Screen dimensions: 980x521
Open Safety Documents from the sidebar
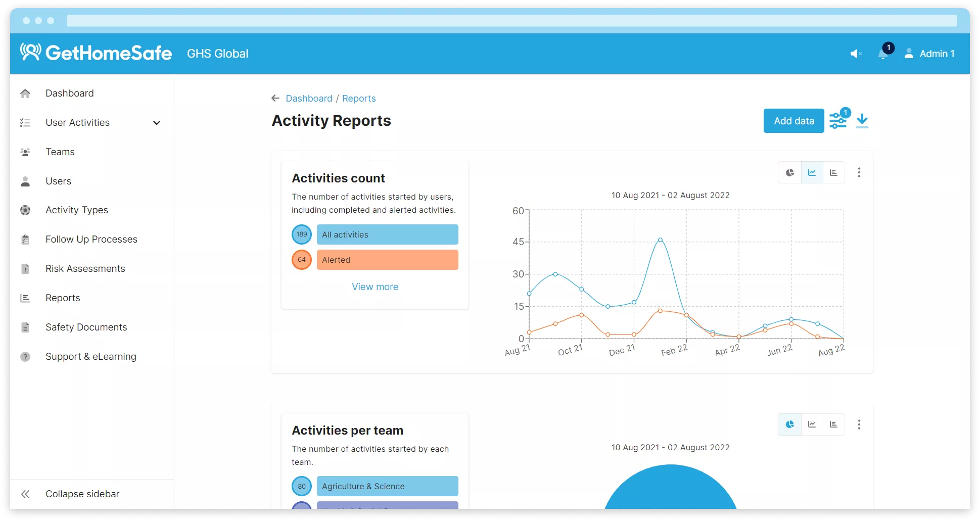pyautogui.click(x=86, y=327)
